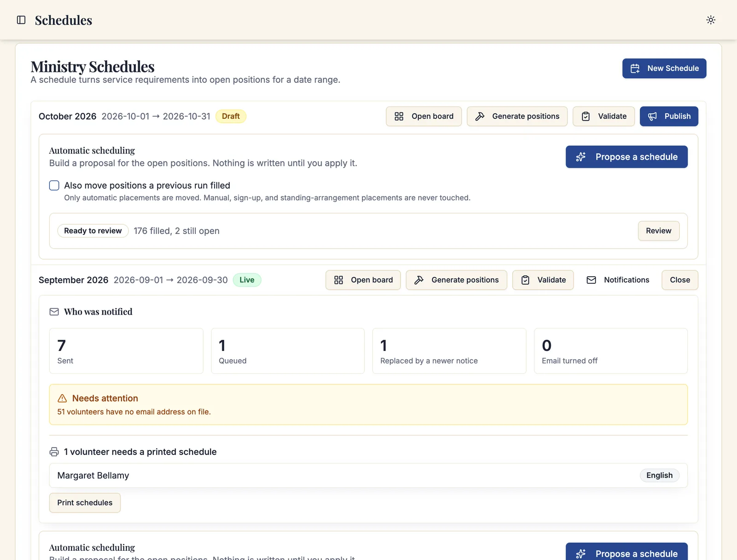Toggle the sidebar panel icon
The width and height of the screenshot is (737, 560).
coord(21,20)
